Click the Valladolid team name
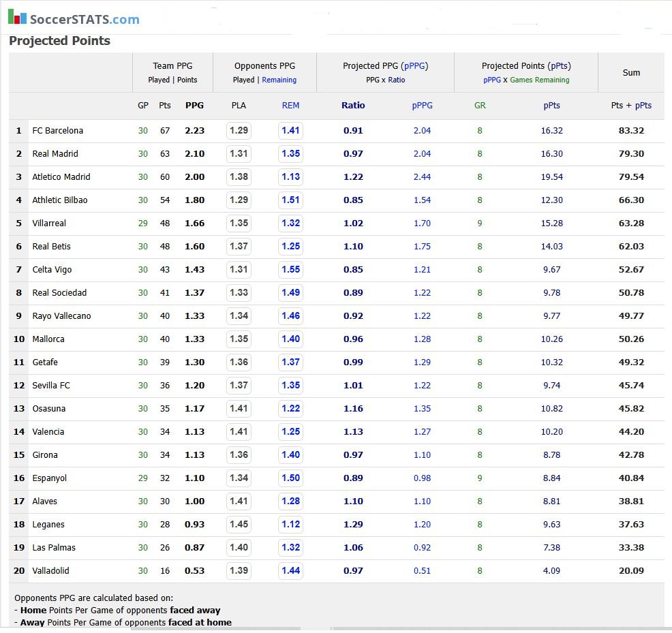 point(50,570)
